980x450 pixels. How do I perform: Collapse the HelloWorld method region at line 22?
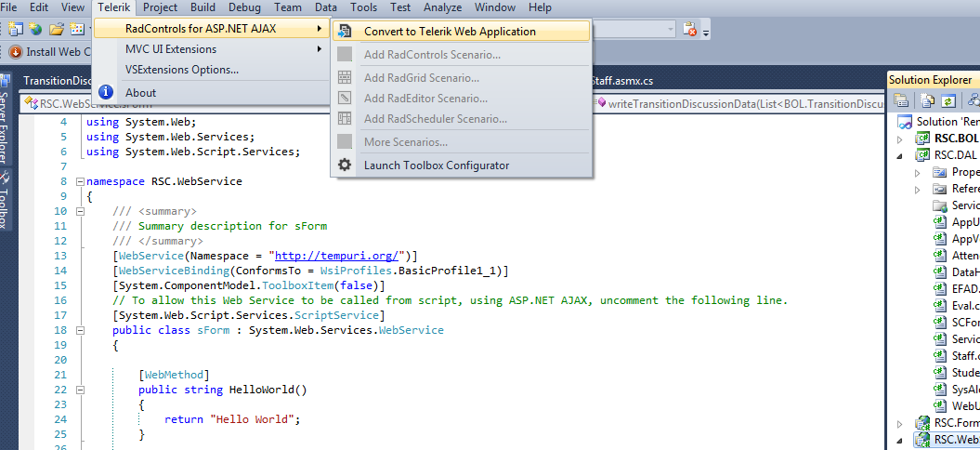[x=79, y=390]
